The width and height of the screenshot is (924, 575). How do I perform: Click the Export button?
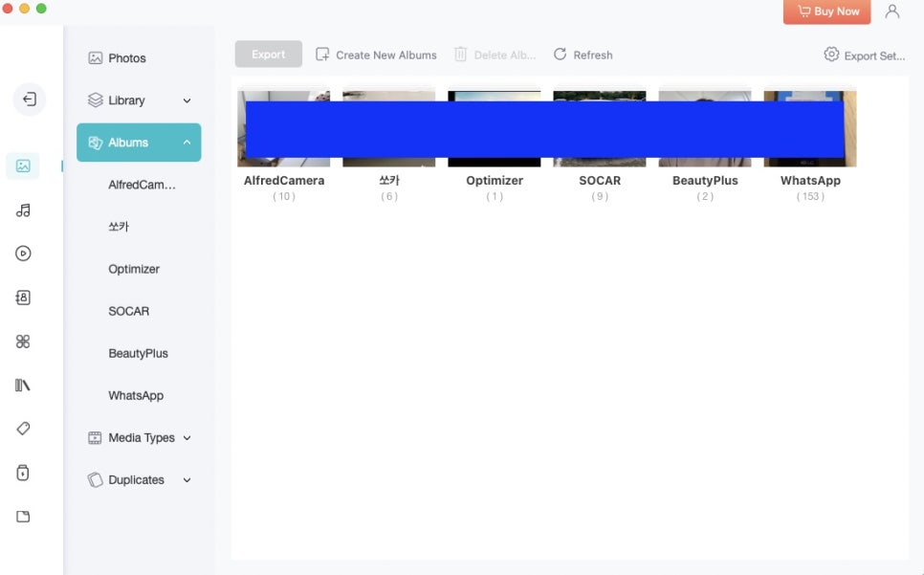(x=268, y=55)
